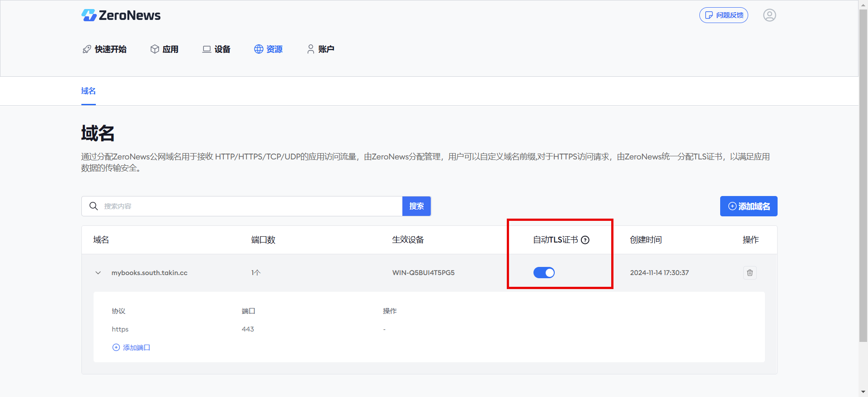This screenshot has height=397, width=868.
Task: Click the 搜索 button
Action: pos(416,206)
